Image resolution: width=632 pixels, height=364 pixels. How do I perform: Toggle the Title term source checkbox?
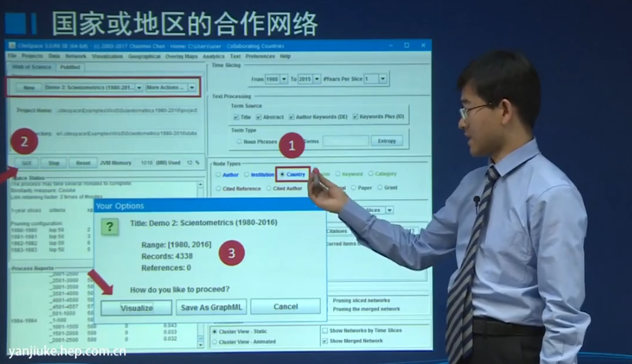tap(236, 117)
